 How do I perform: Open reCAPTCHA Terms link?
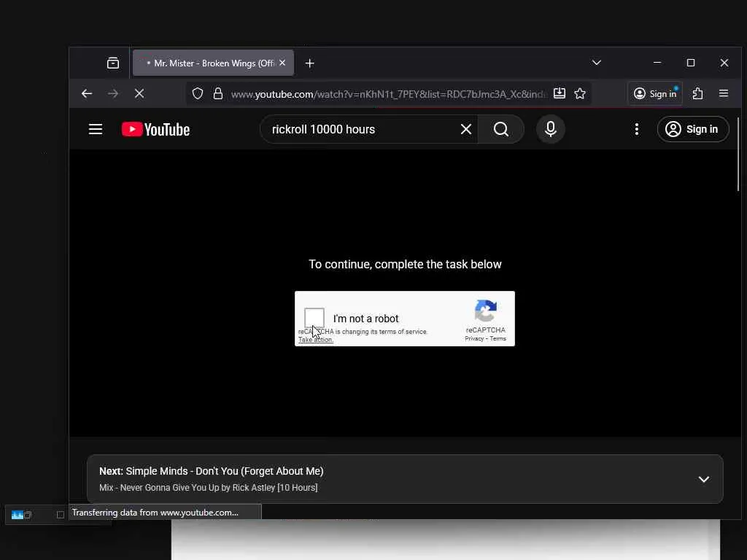click(x=498, y=338)
